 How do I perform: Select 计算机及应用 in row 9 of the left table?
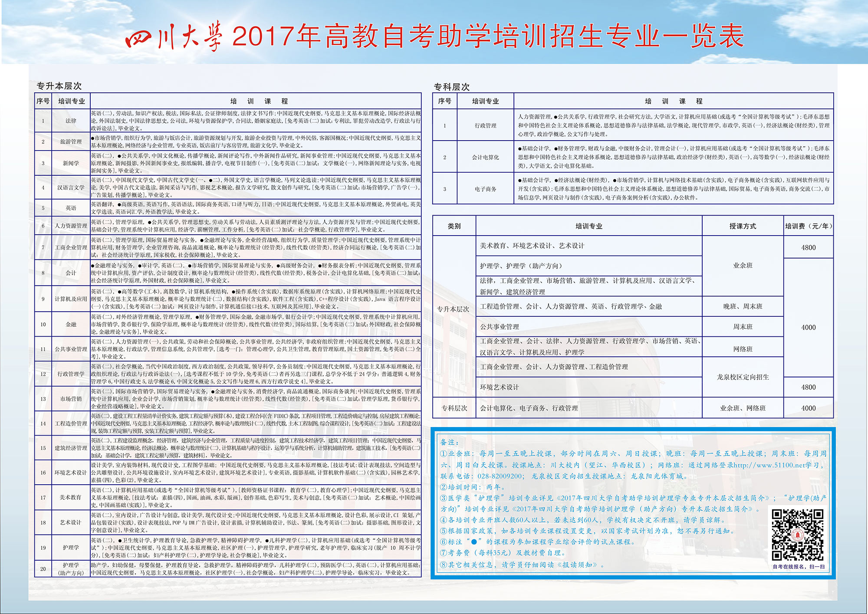71,299
